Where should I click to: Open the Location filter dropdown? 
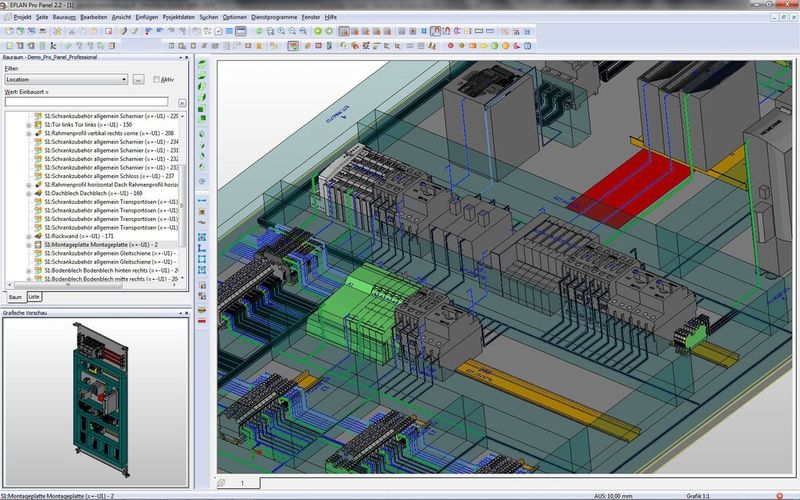click(x=122, y=79)
